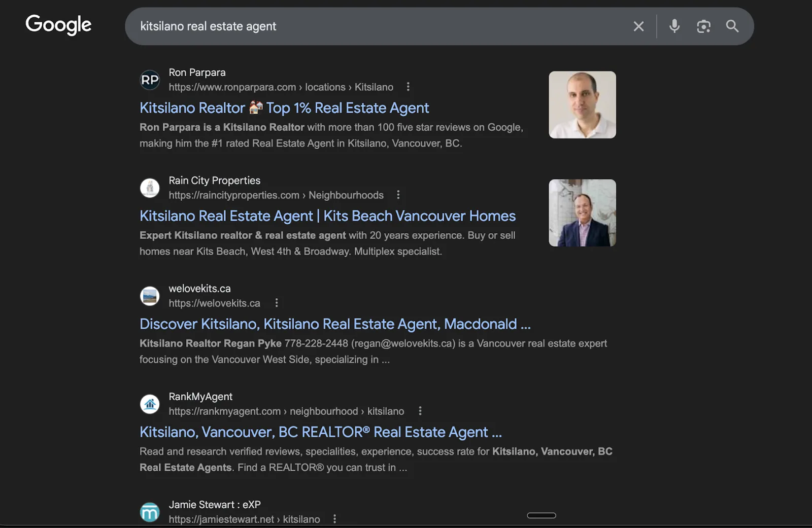Click the Google logo

pos(58,24)
